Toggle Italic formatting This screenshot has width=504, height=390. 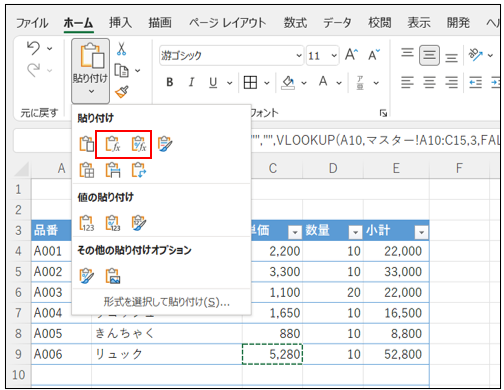click(191, 82)
